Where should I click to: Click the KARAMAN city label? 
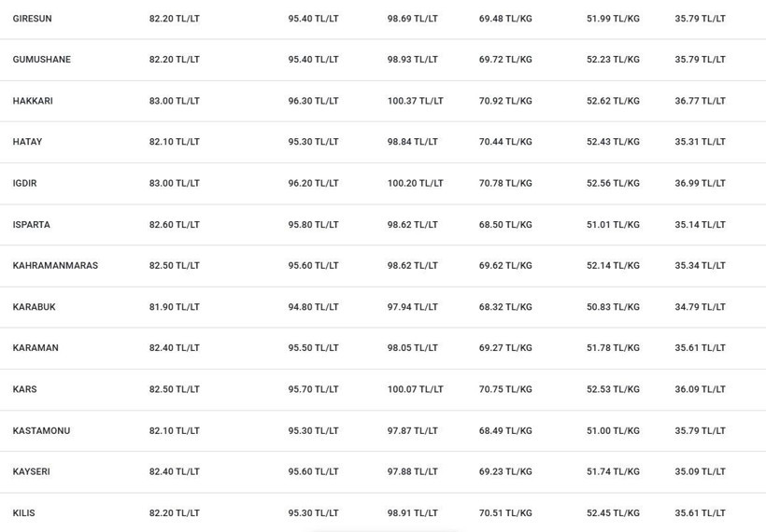point(35,348)
